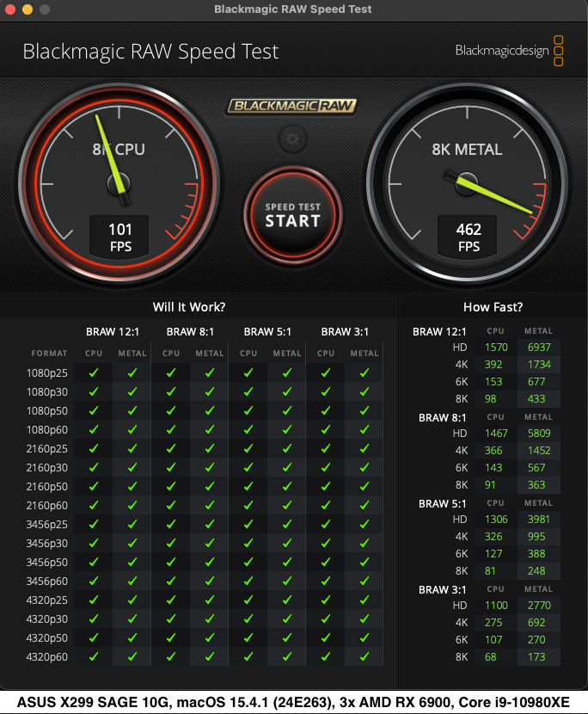Viewport: 588px width, 714px height.
Task: Click BRAW 8:1 METAL checkmark for 4320p25
Action: coord(210,600)
